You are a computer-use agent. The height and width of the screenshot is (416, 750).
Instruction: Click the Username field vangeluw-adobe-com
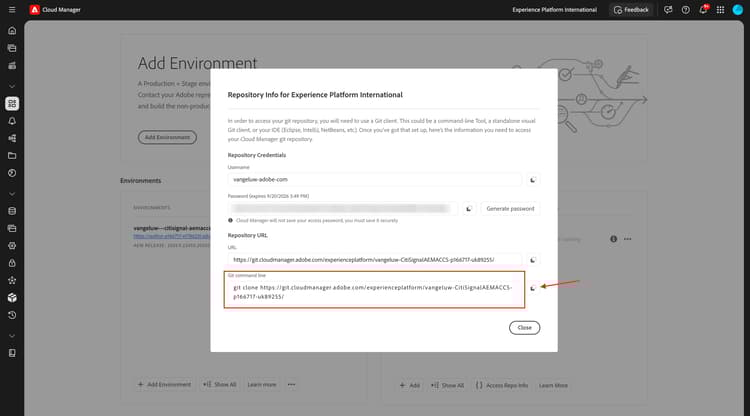coord(375,180)
